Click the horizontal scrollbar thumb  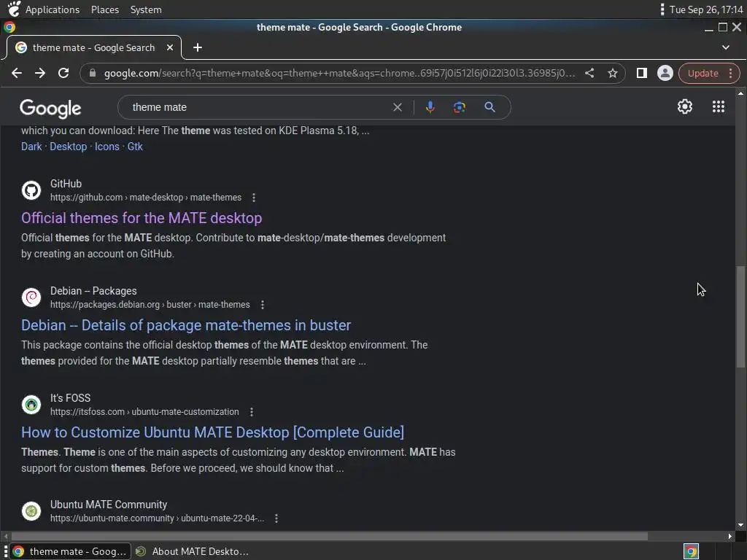tap(329, 536)
